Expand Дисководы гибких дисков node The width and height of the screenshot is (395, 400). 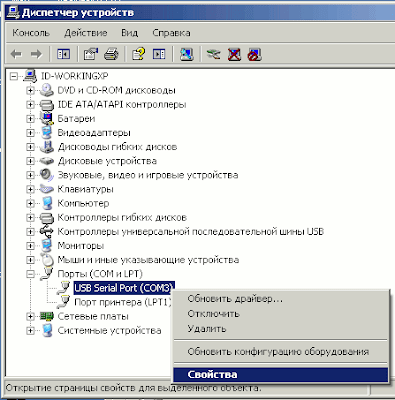point(30,147)
